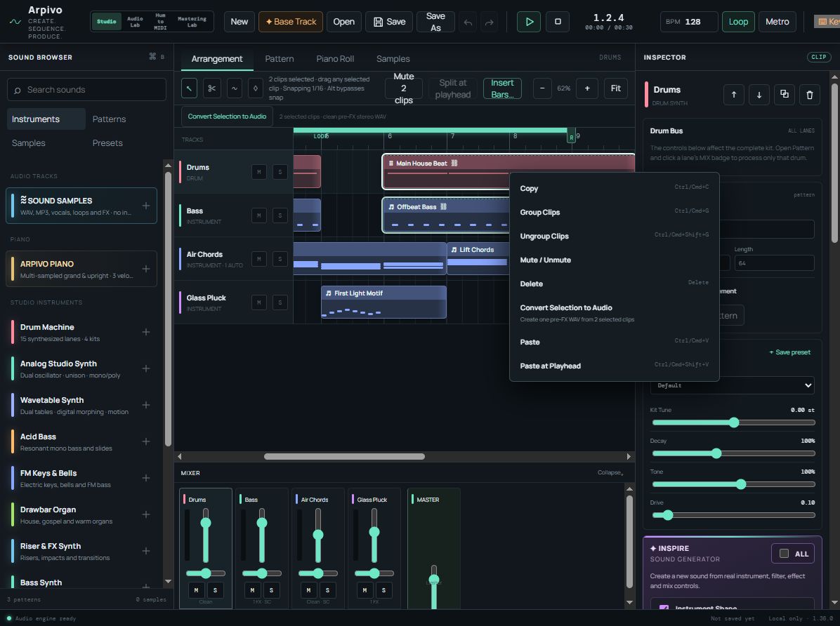Toggle the Metro metronome button
The height and width of the screenshot is (626, 840).
pos(777,22)
